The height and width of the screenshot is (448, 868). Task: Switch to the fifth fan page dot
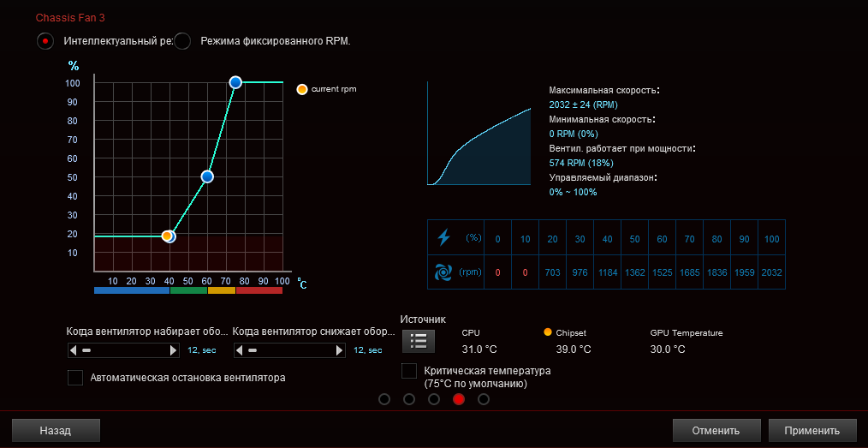tap(484, 399)
